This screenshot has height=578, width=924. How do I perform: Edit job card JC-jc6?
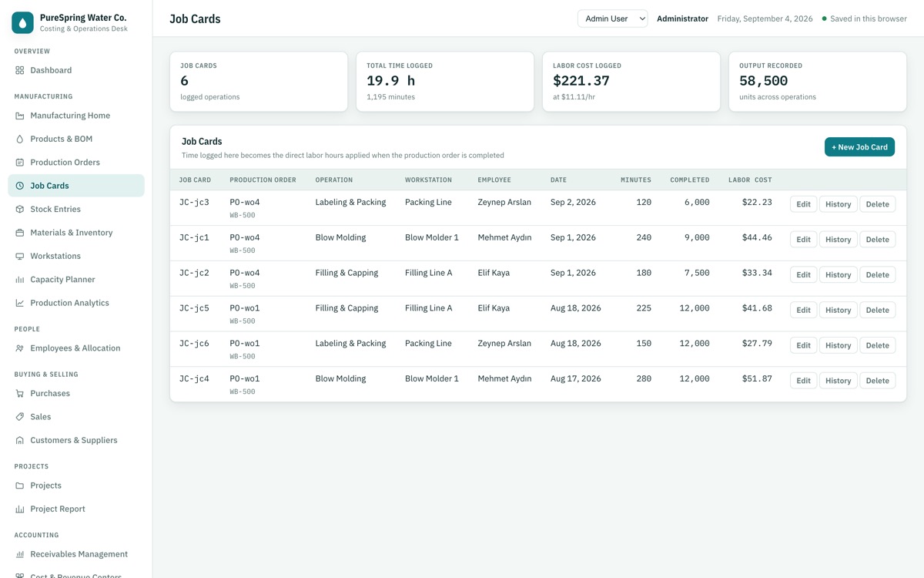803,345
